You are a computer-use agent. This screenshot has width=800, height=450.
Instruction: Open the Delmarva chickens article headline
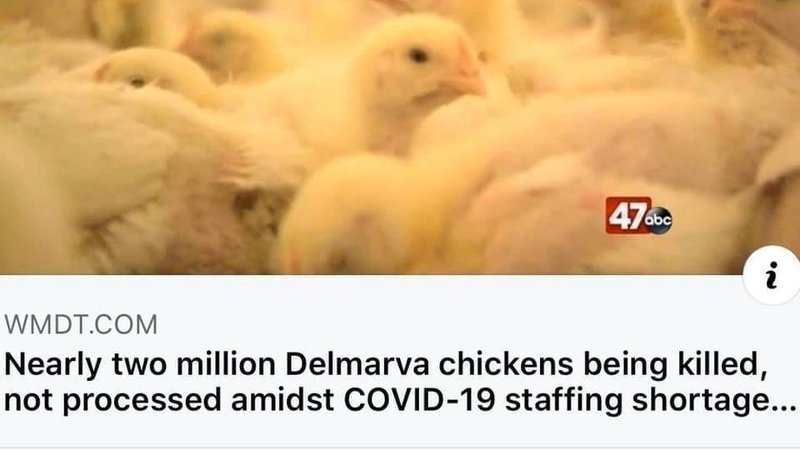pyautogui.click(x=400, y=382)
